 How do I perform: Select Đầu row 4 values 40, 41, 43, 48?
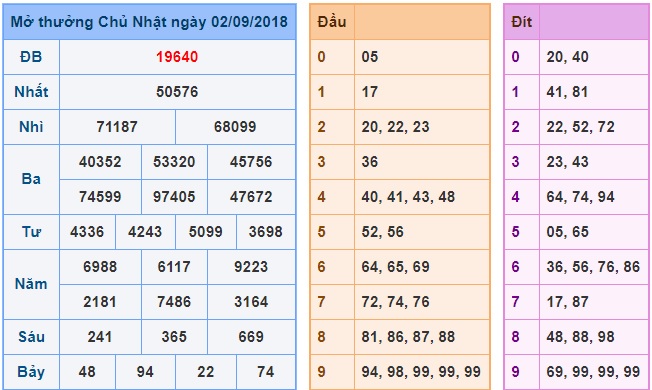click(408, 197)
